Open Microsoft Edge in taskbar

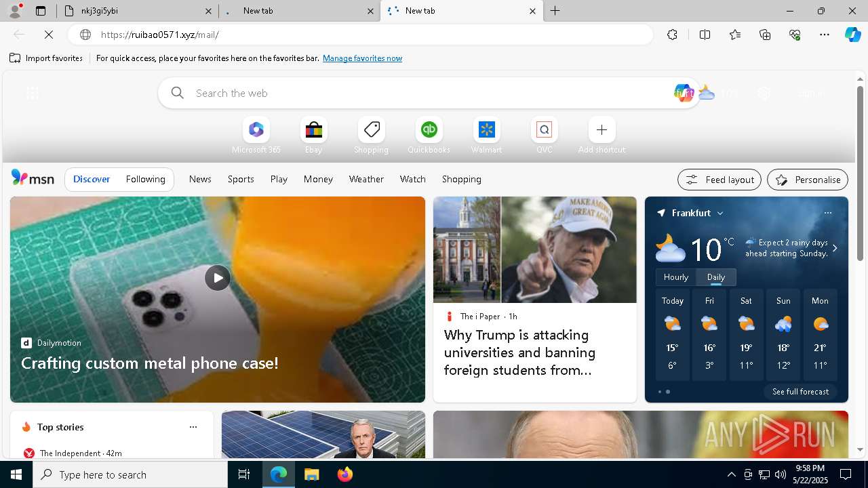pos(279,474)
